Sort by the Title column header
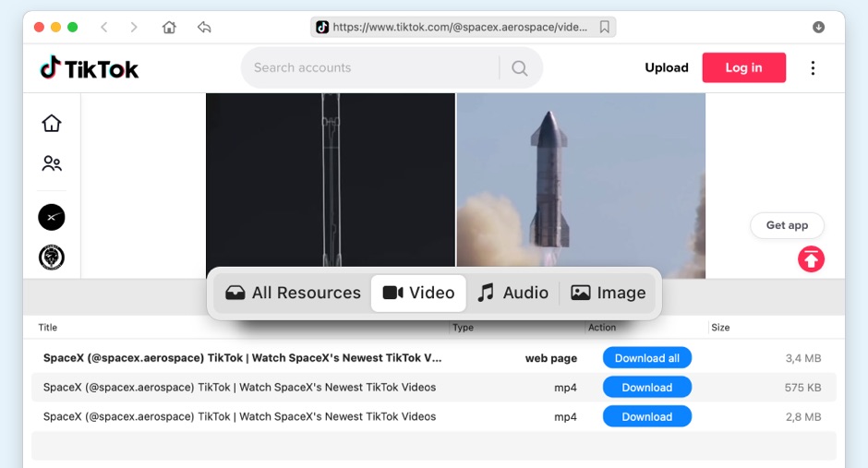The image size is (868, 468). point(48,328)
